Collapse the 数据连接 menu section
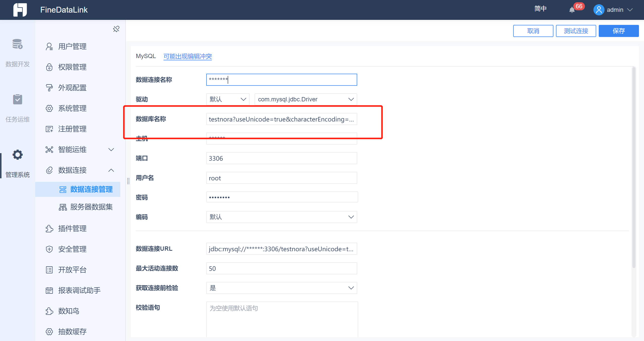 [x=111, y=170]
